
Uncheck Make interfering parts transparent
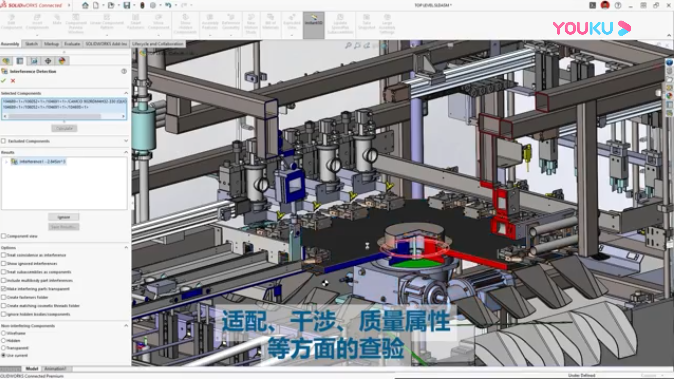(3, 289)
